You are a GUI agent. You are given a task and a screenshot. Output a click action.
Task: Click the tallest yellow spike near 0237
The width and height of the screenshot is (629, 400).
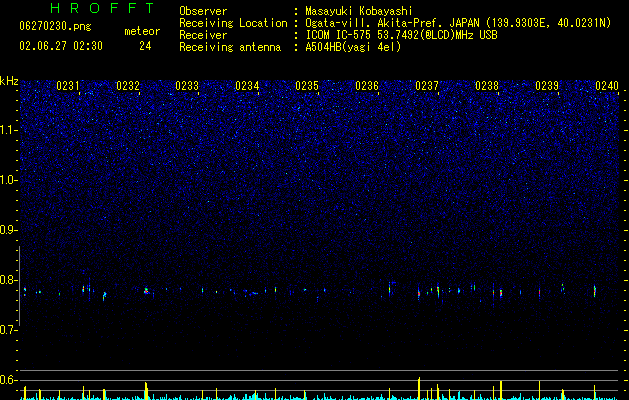[419, 388]
